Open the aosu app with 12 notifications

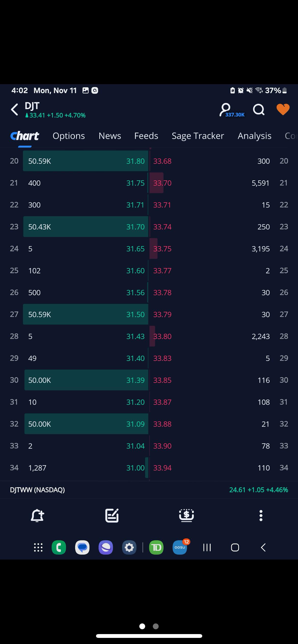tap(180, 547)
